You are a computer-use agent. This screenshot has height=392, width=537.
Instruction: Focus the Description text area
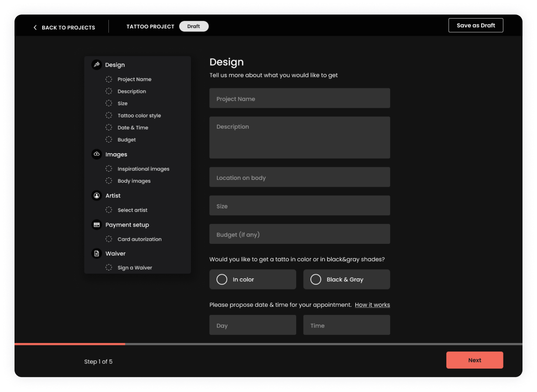(x=299, y=137)
